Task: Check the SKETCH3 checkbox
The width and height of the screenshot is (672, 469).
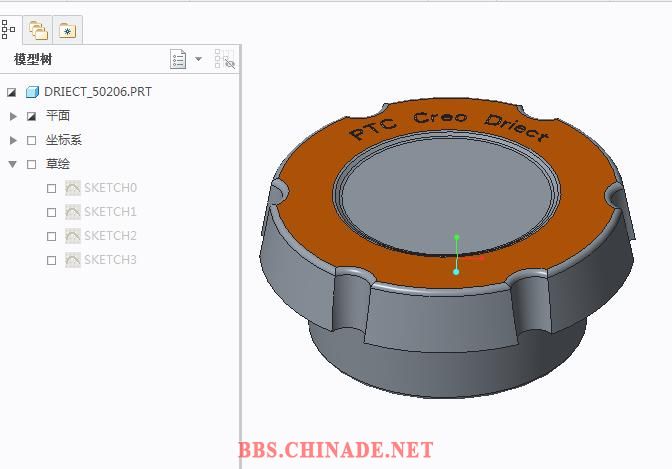Action: (51, 260)
